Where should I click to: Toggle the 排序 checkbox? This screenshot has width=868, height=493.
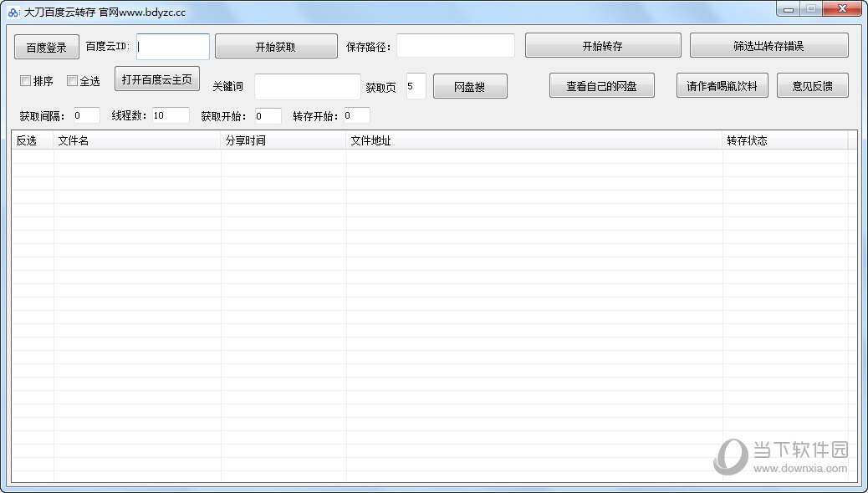point(25,81)
